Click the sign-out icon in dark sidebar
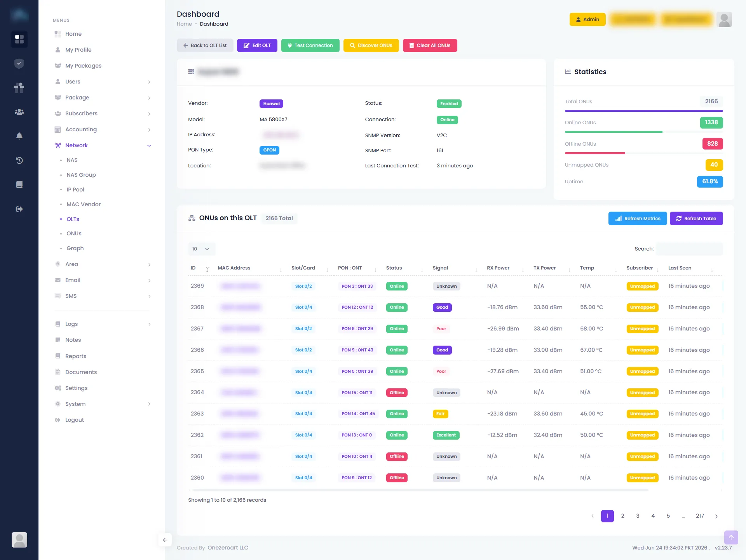This screenshot has height=560, width=746. click(x=19, y=209)
